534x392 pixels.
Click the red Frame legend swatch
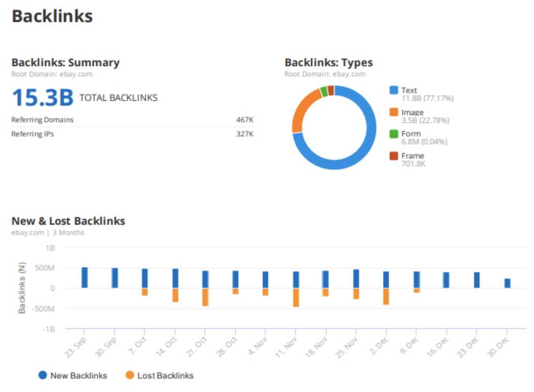pos(394,156)
